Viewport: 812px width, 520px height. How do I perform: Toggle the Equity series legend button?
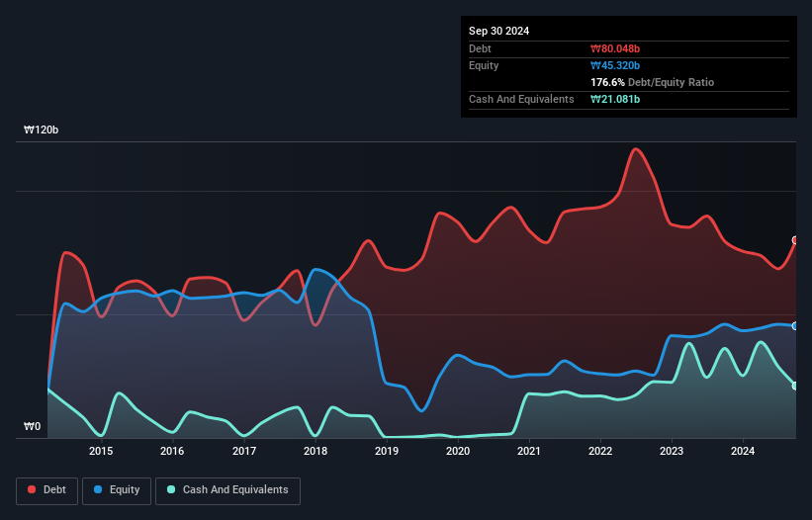[x=117, y=490]
